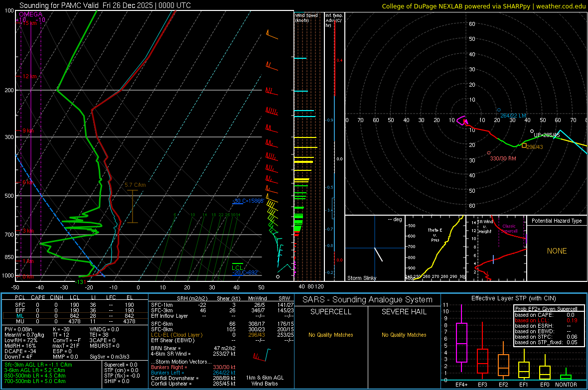
Task: Click the 'SHIP = 0.0' value
Action: pyautogui.click(x=117, y=381)
